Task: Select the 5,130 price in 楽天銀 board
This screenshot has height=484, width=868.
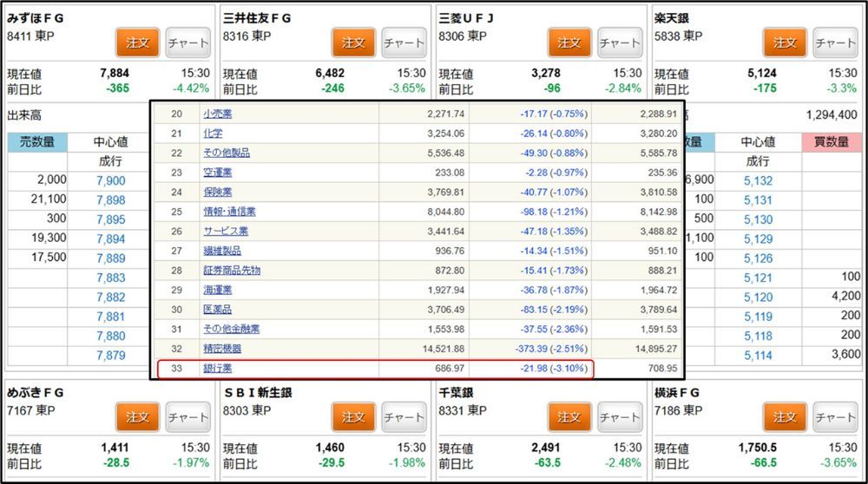Action: pos(758,219)
